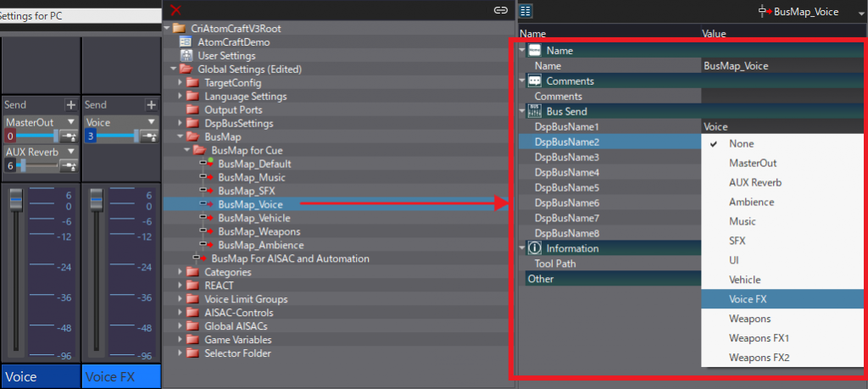
Task: Click the chain link icon above the tree
Action: tap(500, 10)
